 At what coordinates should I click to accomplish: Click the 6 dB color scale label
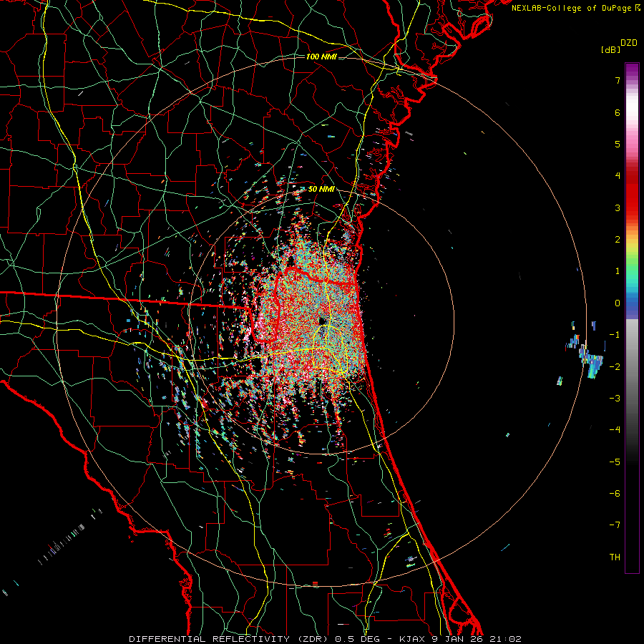(x=618, y=112)
